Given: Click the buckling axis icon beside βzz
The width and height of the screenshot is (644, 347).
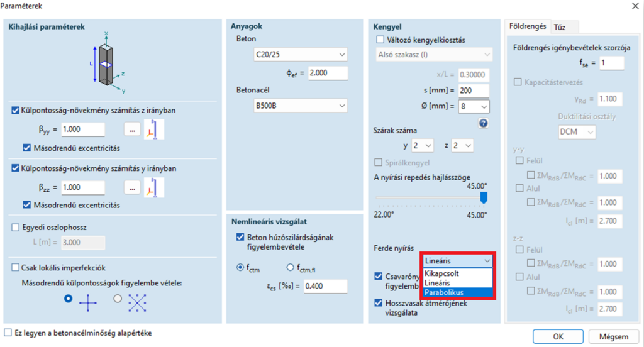Looking at the screenshot, I should (x=153, y=187).
